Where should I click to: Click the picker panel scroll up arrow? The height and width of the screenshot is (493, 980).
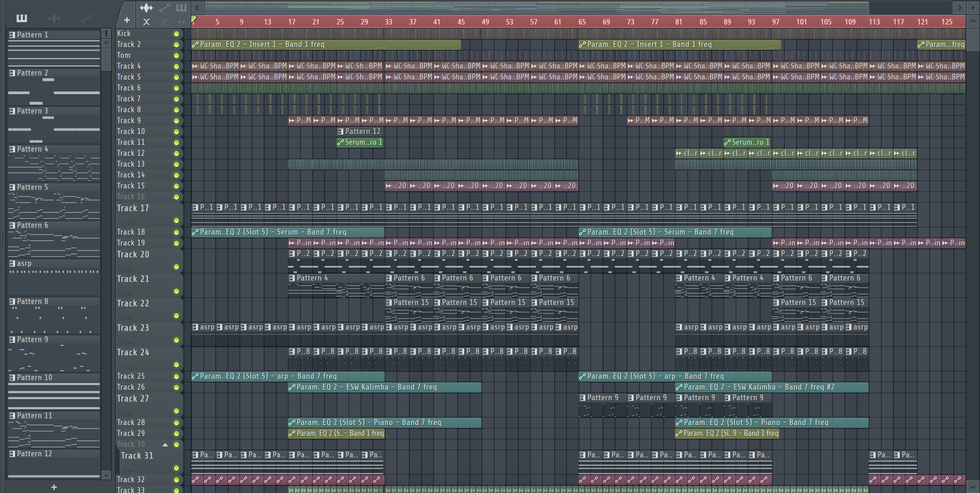pos(106,43)
